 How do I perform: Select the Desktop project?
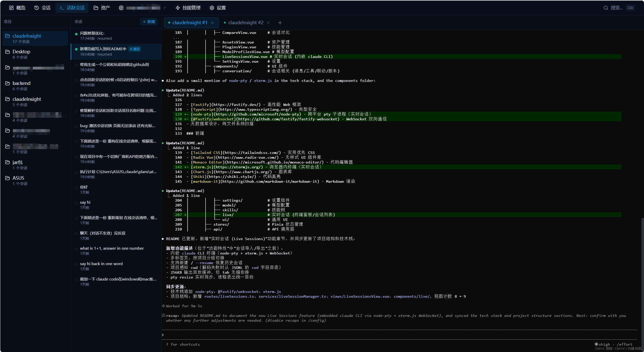tap(35, 54)
